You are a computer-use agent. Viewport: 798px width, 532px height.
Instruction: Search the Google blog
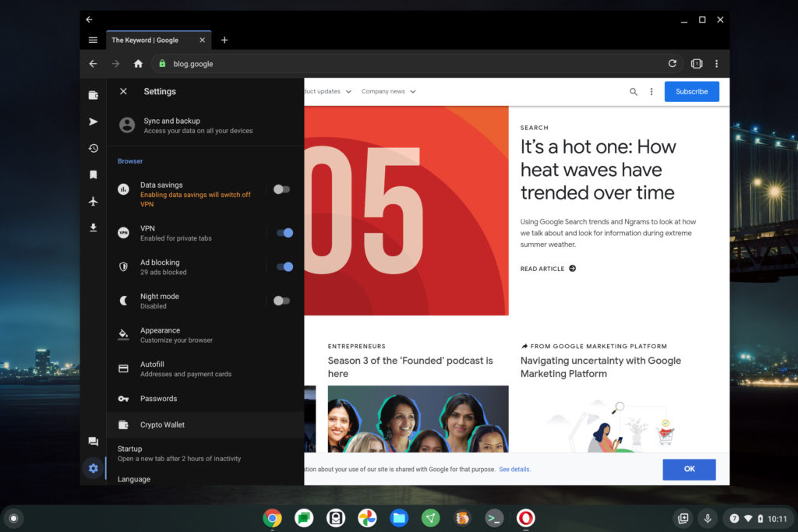[633, 92]
